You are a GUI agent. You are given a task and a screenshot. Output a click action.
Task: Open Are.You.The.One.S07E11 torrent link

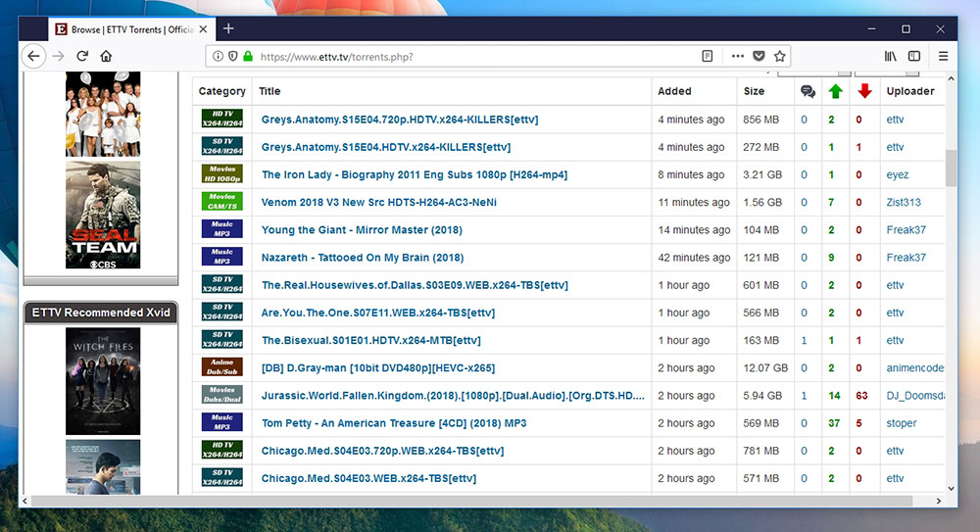378,313
